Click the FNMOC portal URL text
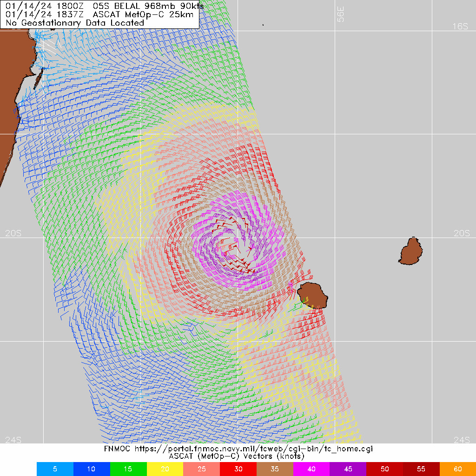476x476 pixels. 254,449
